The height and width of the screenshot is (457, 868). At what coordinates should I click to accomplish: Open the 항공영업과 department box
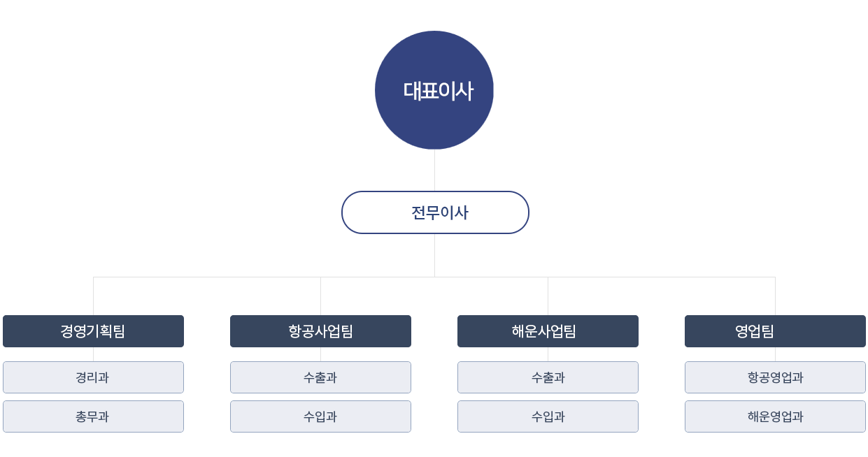[775, 377]
